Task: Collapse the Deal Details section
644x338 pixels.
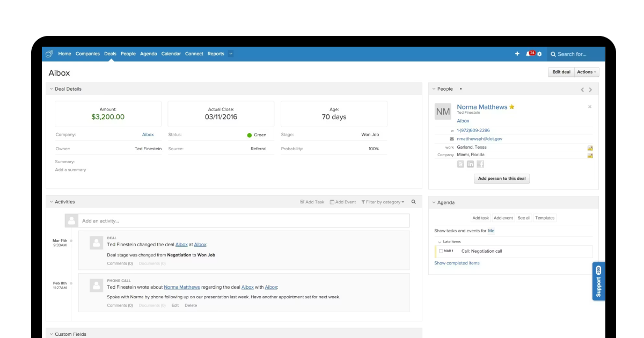Action: coord(51,89)
